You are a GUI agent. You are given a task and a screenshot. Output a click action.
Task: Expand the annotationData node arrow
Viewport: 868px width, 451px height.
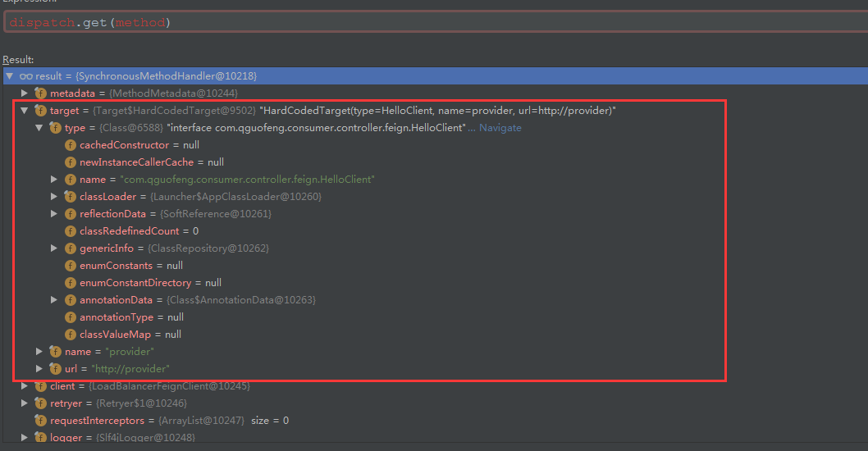point(54,299)
